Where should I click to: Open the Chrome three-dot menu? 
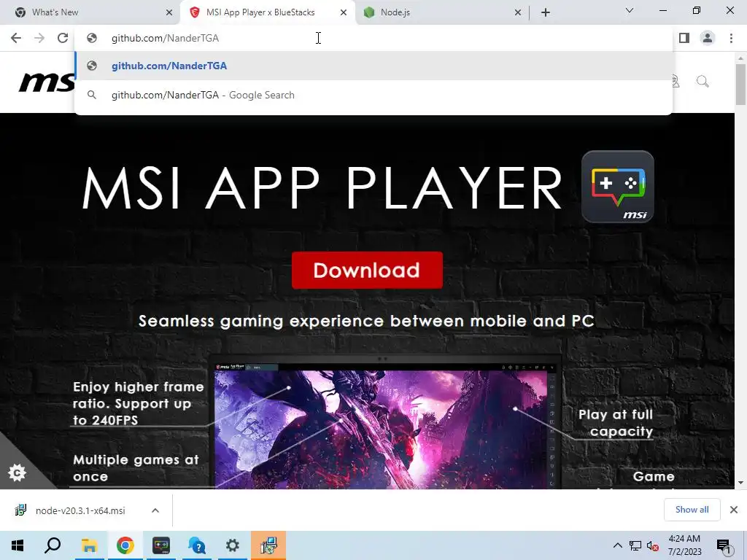(x=731, y=38)
